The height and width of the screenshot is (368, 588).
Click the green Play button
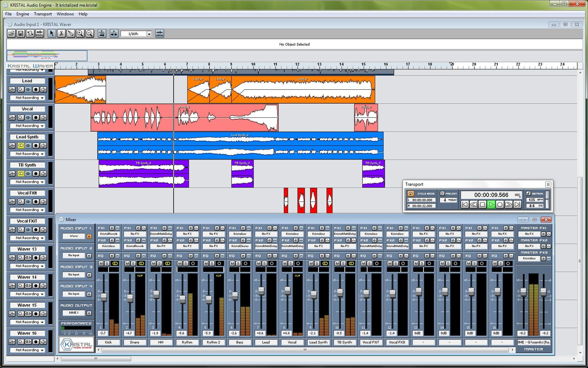491,204
